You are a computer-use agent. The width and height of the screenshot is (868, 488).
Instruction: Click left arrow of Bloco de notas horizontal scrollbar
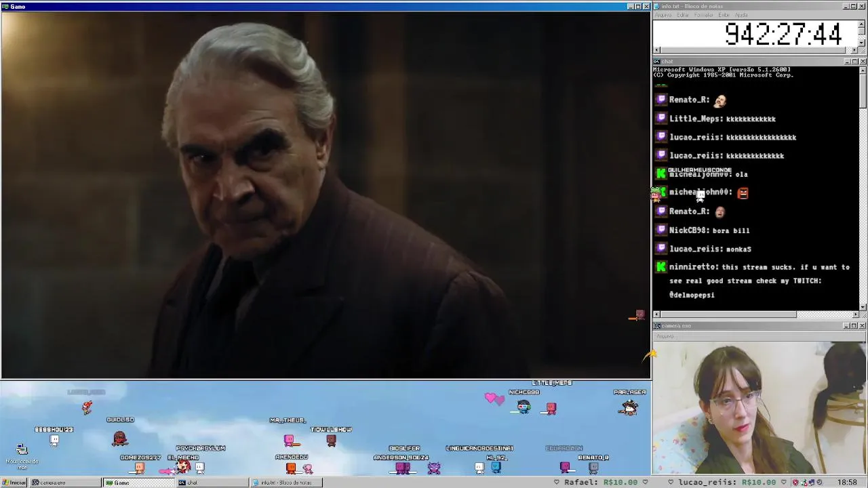click(656, 50)
